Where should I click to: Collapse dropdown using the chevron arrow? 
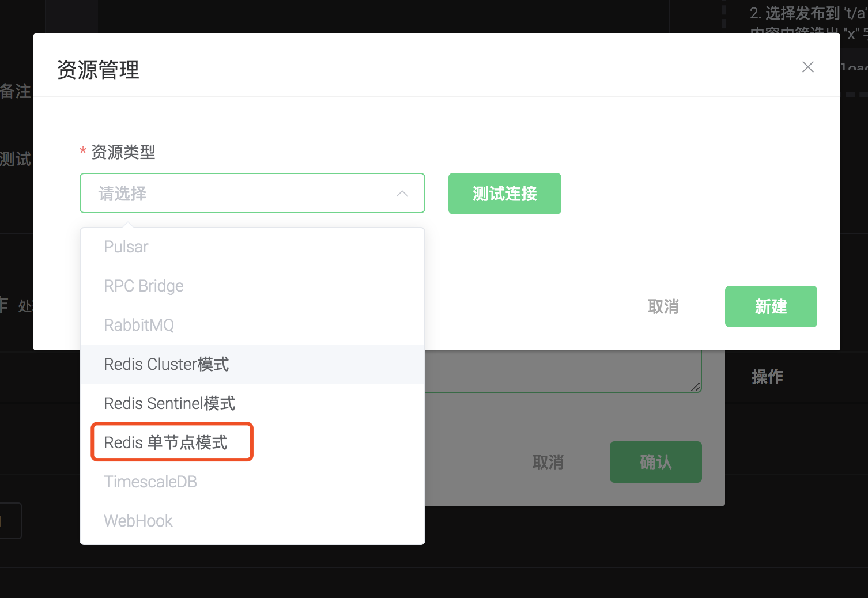[x=402, y=194]
